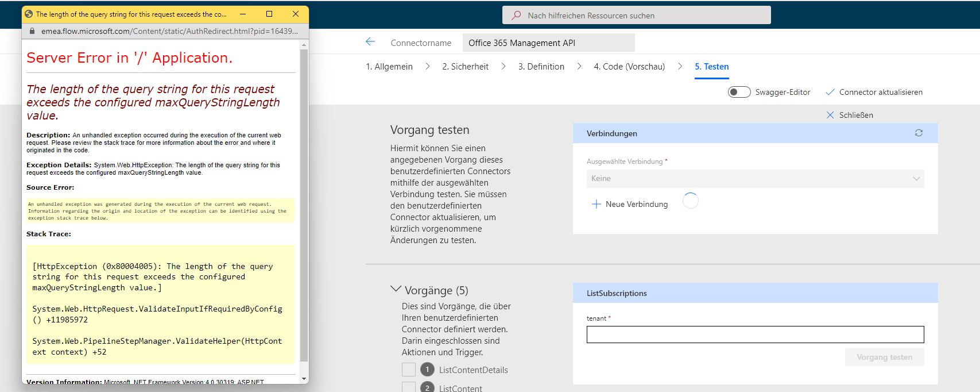980x392 pixels.
Task: Click chevron after 3. Definition step
Action: (579, 67)
